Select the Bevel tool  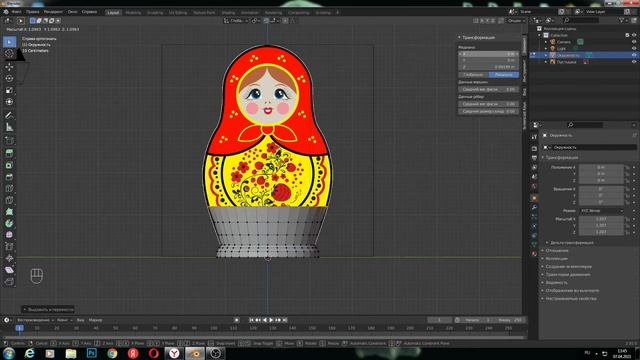(x=9, y=177)
